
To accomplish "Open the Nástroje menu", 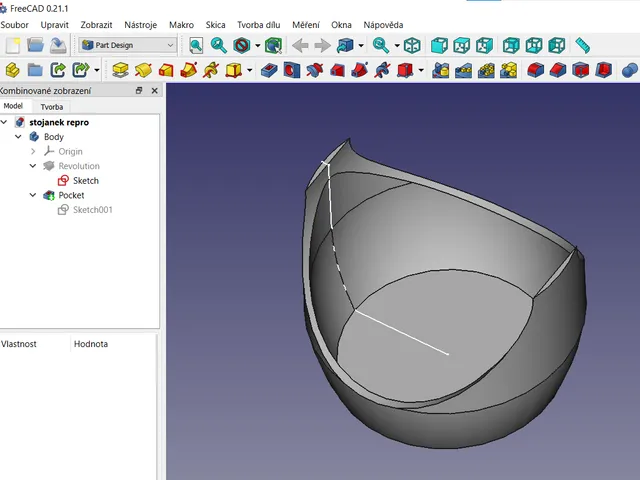I will tap(140, 25).
